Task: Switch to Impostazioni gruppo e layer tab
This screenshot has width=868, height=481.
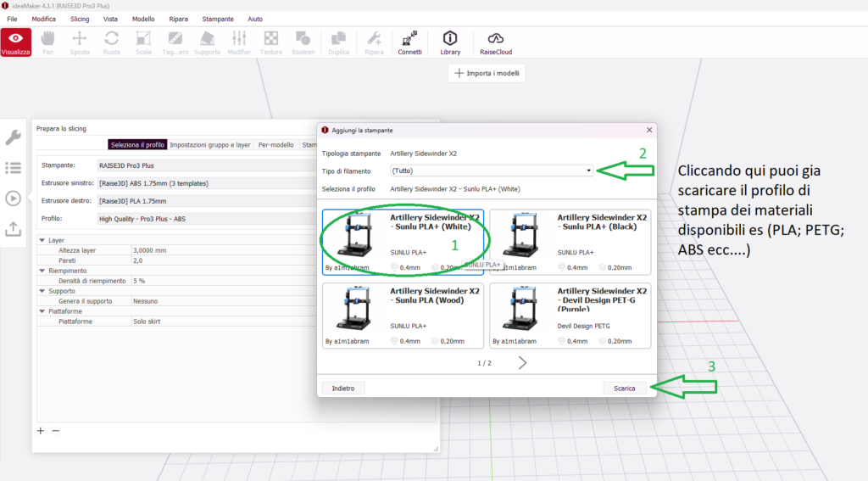Action: [x=210, y=144]
